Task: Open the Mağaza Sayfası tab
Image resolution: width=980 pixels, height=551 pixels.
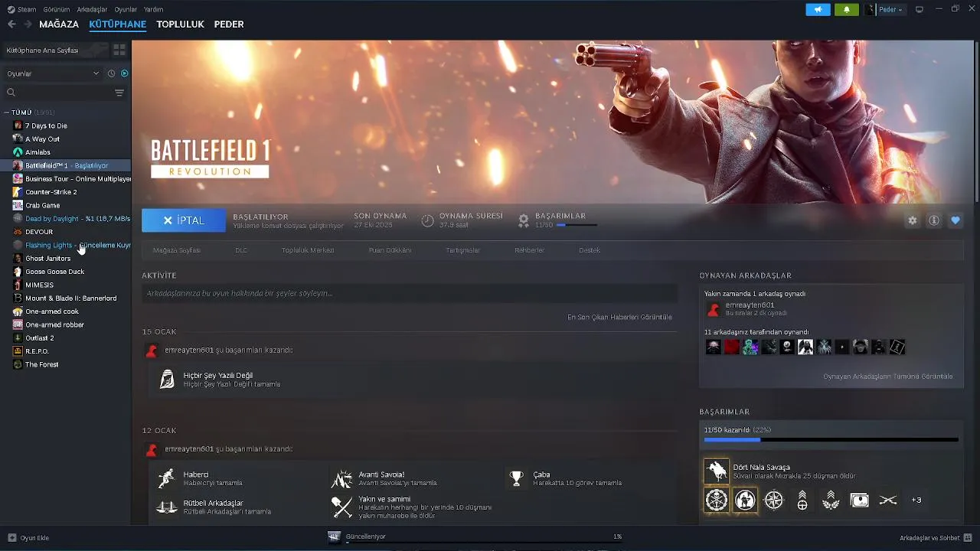Action: (x=177, y=250)
